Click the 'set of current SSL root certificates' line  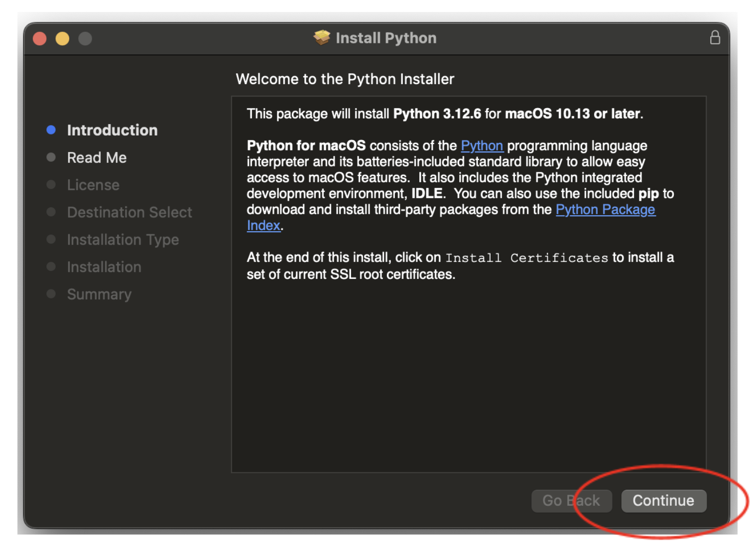click(351, 274)
